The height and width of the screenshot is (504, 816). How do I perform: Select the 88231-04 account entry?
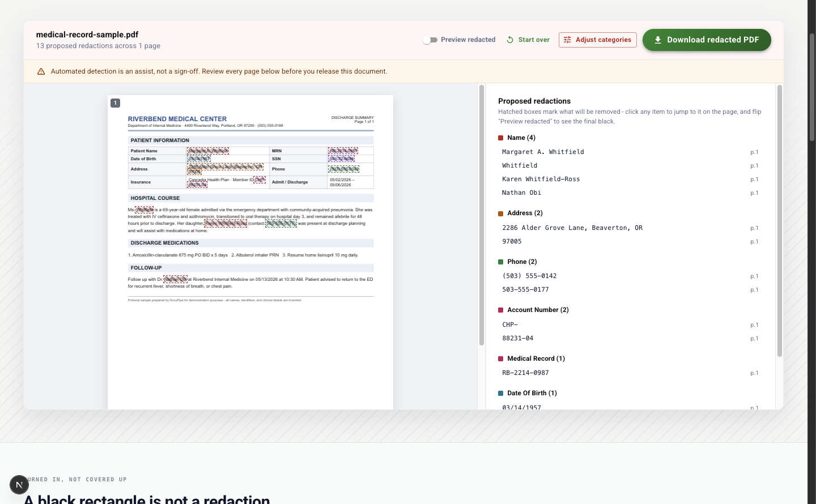pyautogui.click(x=630, y=338)
